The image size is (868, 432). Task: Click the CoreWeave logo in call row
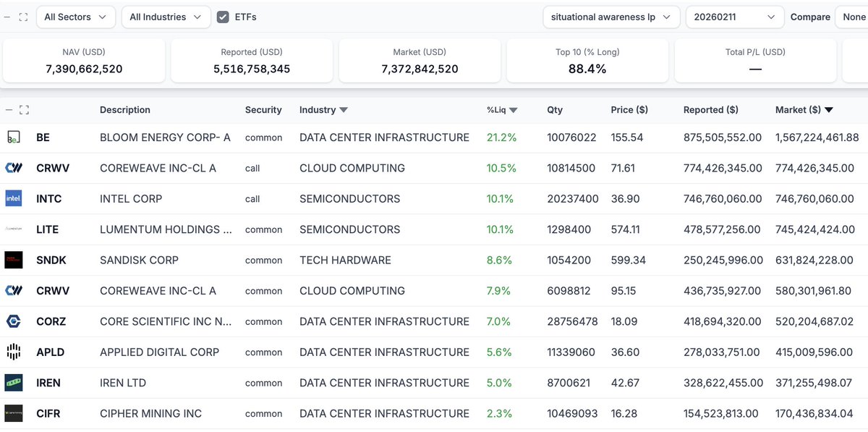click(13, 168)
